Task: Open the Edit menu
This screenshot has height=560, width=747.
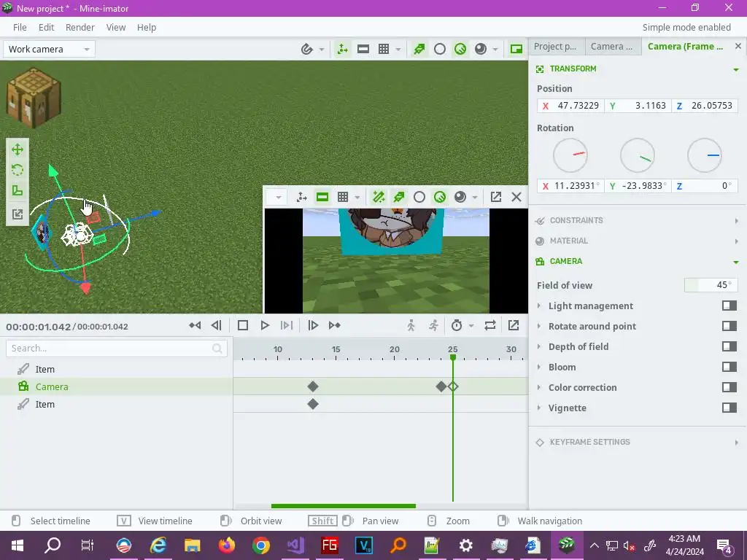Action: 46,28
